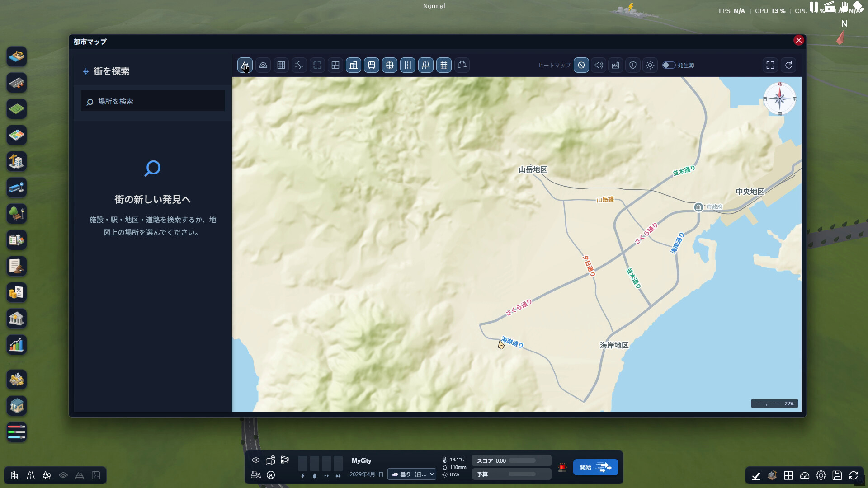Show the noise heatmap
The width and height of the screenshot is (868, 488).
[x=598, y=65]
